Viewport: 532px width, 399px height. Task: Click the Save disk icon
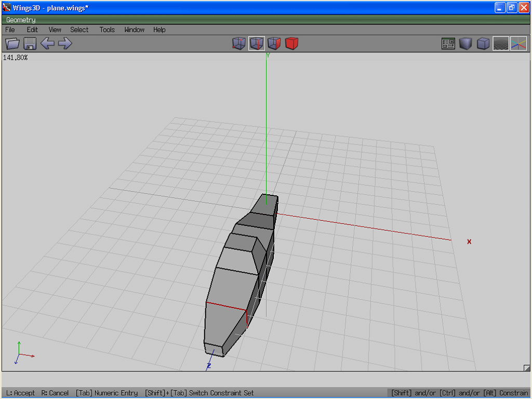pyautogui.click(x=30, y=44)
